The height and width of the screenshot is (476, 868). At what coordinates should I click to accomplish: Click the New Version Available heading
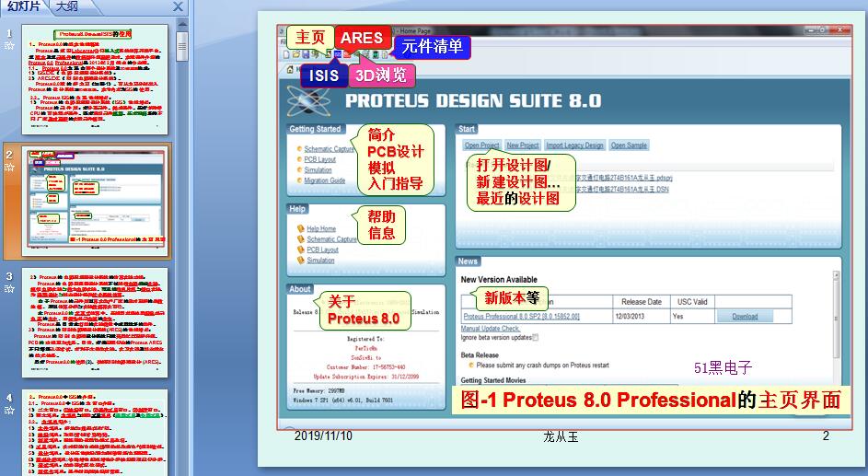coord(499,280)
